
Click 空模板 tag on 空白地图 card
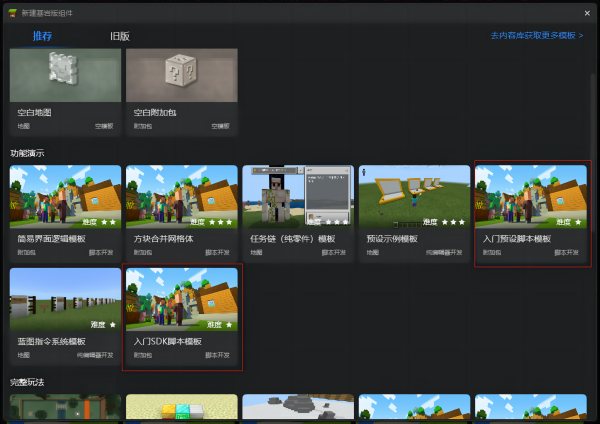pyautogui.click(x=104, y=126)
